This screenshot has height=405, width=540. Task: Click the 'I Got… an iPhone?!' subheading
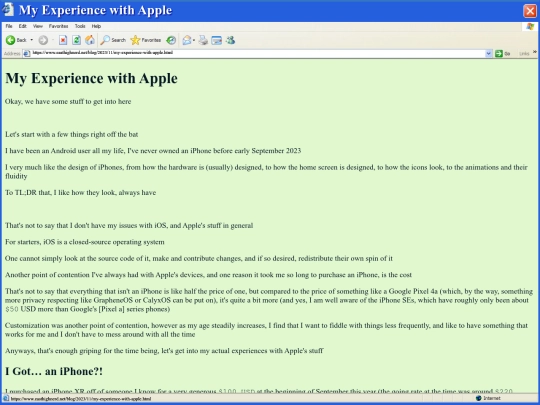pos(54,371)
